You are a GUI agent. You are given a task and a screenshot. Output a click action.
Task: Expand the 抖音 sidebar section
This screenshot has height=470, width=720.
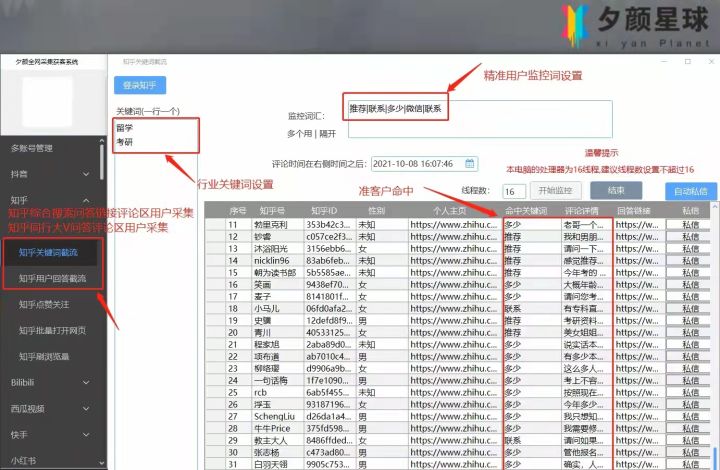coord(50,174)
